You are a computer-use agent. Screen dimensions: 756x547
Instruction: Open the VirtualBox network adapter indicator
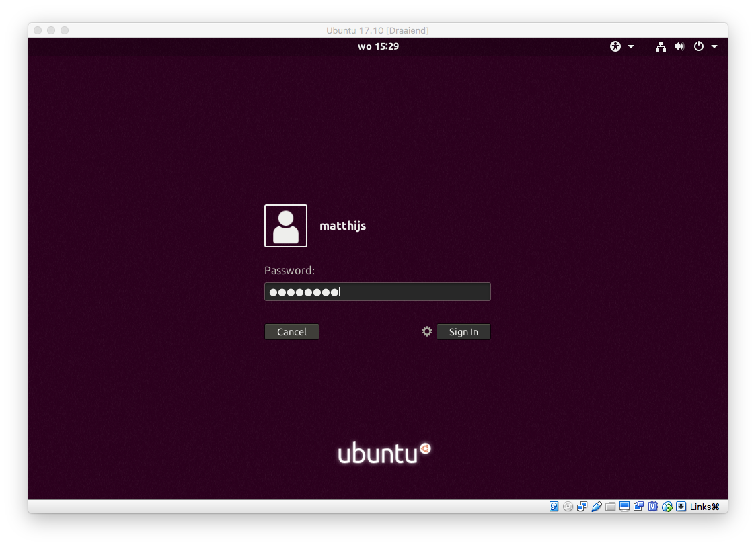click(582, 507)
